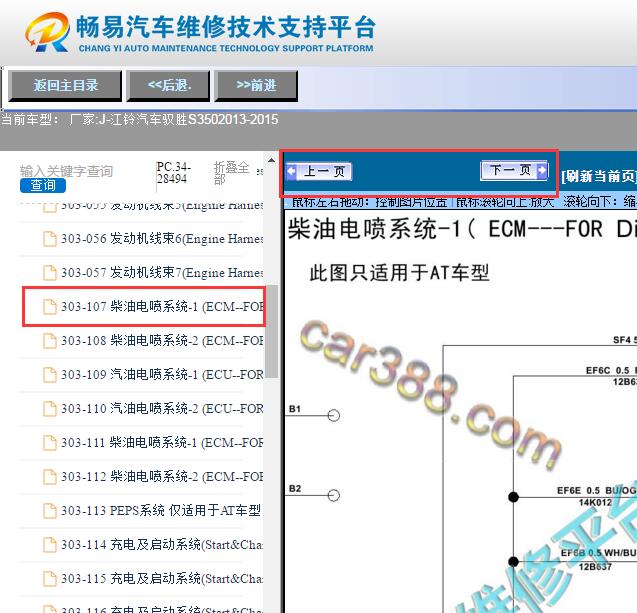Click document icon beside 303-115
The image size is (637, 613).
pos(50,579)
